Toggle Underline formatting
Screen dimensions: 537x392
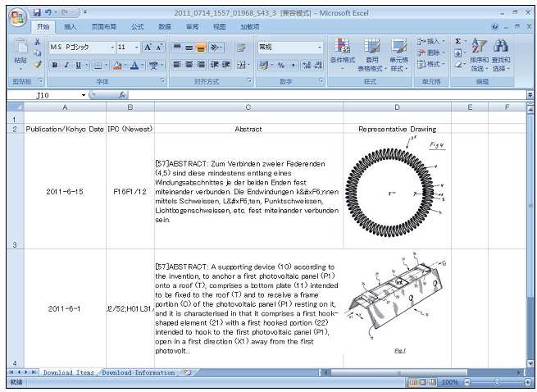(x=79, y=65)
